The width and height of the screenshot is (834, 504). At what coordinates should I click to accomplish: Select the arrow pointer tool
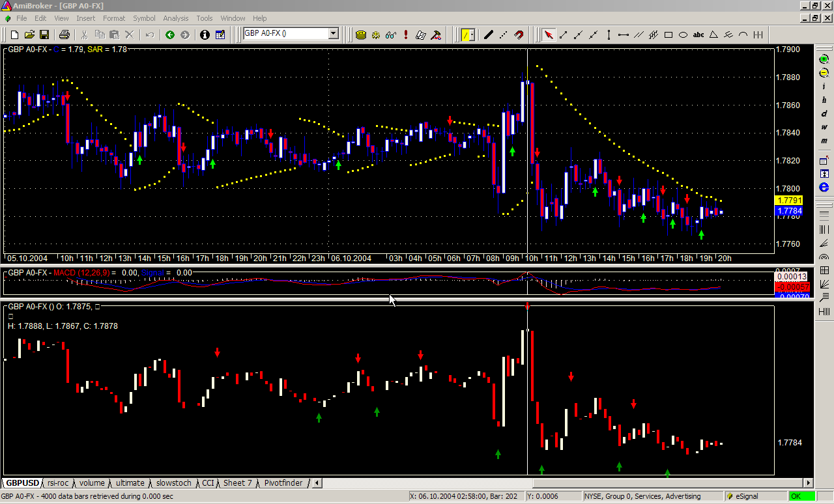548,35
